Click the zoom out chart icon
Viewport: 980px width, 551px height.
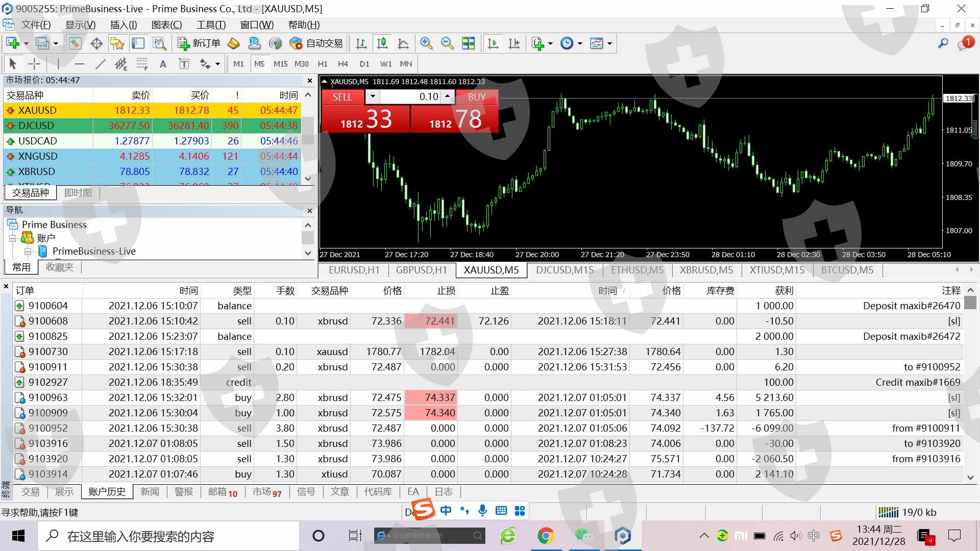447,43
